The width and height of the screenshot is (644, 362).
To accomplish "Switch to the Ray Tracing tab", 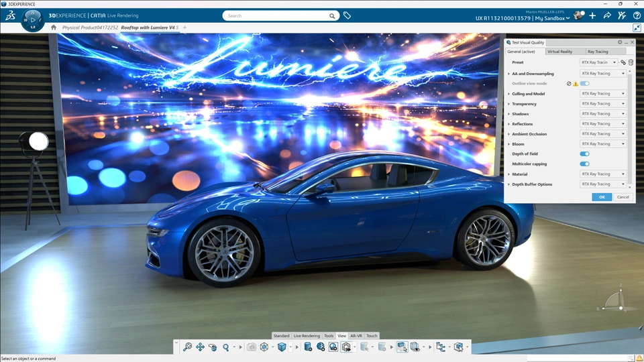I will (x=605, y=52).
